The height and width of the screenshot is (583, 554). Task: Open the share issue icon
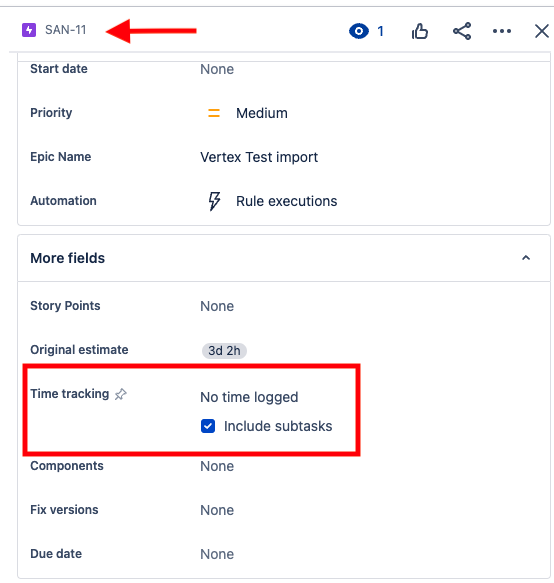462,31
